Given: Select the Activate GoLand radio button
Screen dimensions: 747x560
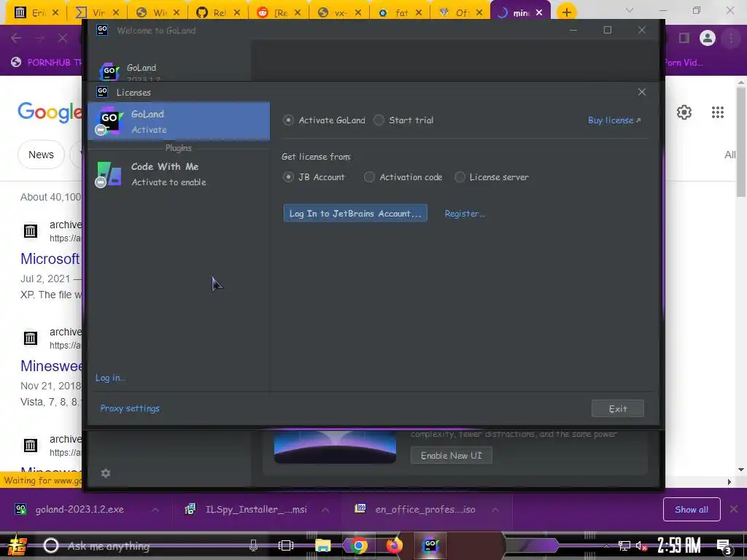Looking at the screenshot, I should point(324,120).
